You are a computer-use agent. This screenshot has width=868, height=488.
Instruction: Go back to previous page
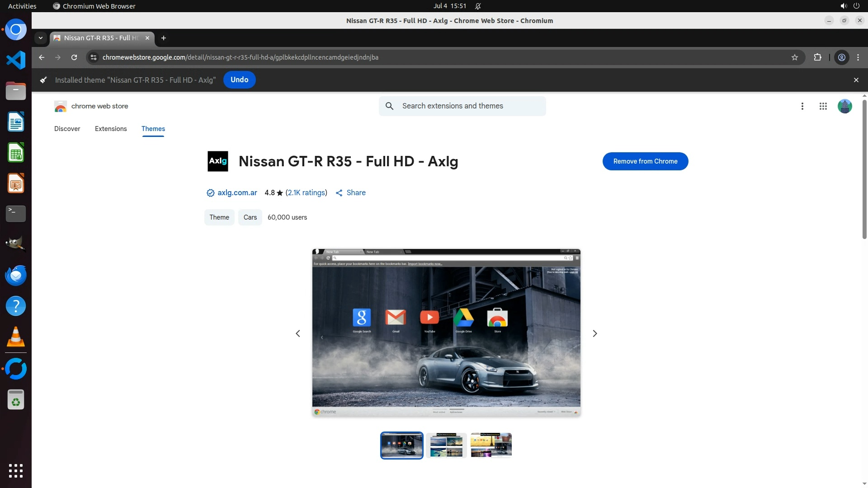click(42, 57)
